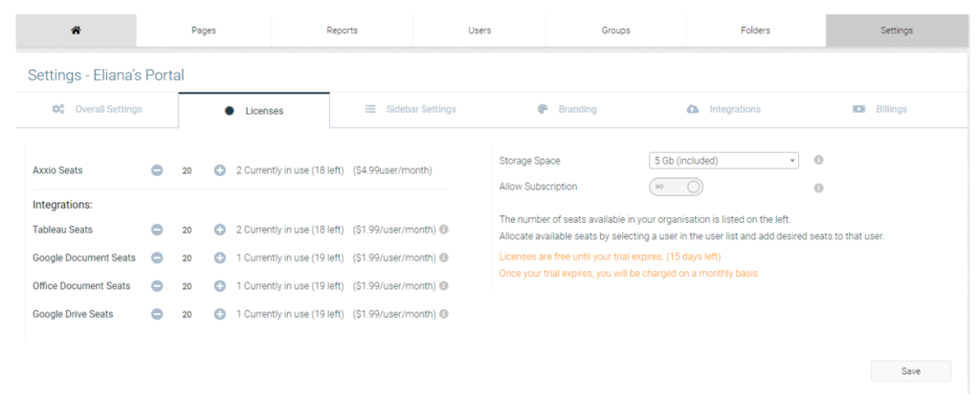
Task: Navigate to the Users menu
Action: [x=479, y=30]
